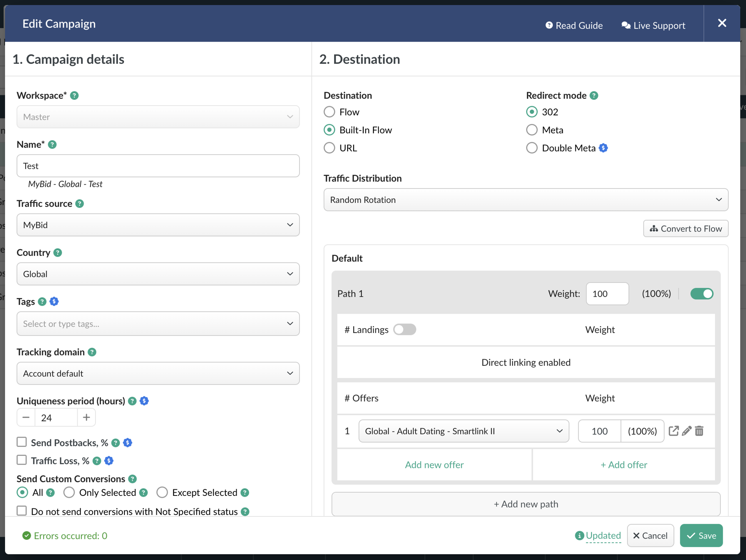
Task: Click premium badge next to Double Meta
Action: pyautogui.click(x=603, y=148)
